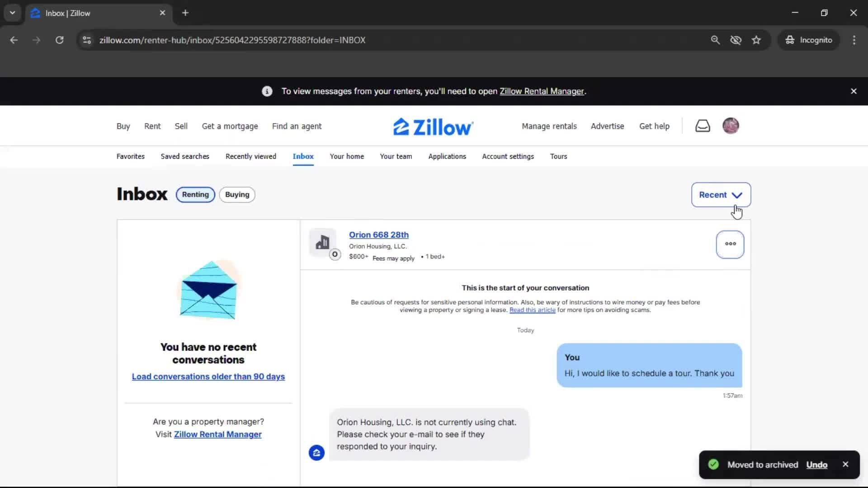Open the tab search dropdown arrow
This screenshot has height=488, width=868.
click(12, 13)
